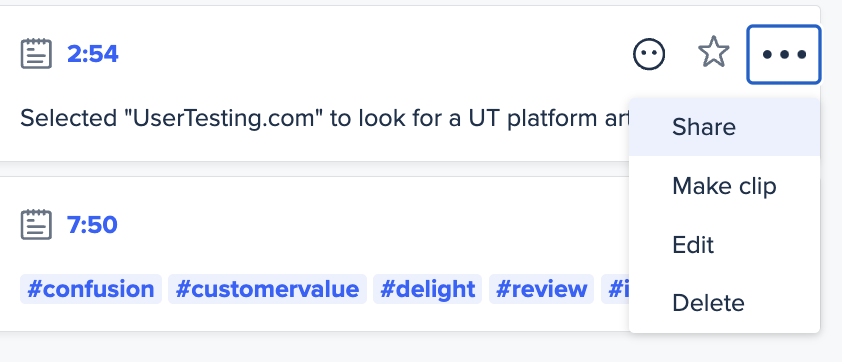Image resolution: width=842 pixels, height=362 pixels.
Task: Jump to timestamp 7:50
Action: [x=92, y=225]
